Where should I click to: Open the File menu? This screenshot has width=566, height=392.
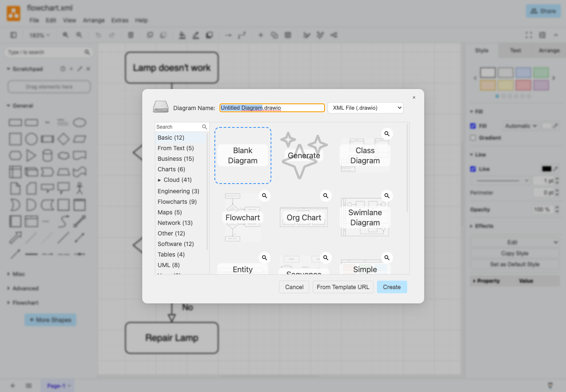point(34,20)
